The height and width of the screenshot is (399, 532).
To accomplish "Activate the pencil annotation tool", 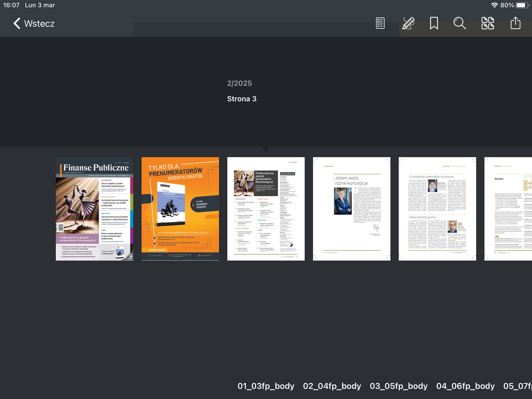I will [408, 23].
